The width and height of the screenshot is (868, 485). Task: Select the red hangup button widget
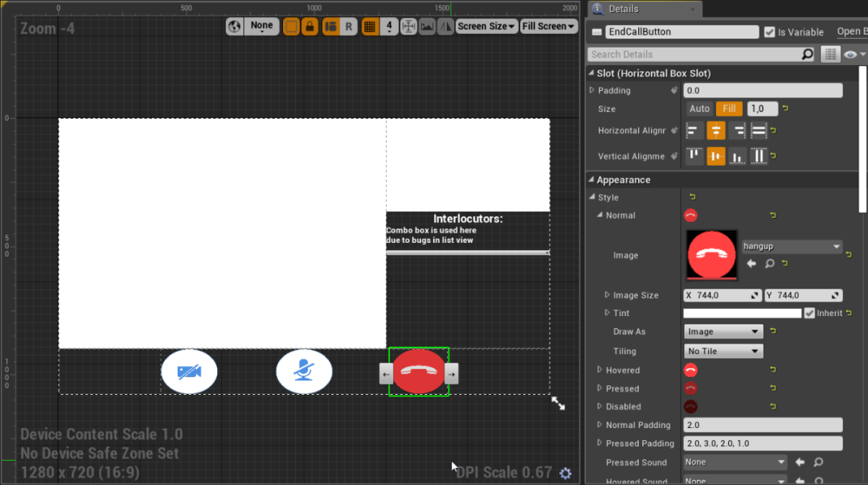coord(419,372)
